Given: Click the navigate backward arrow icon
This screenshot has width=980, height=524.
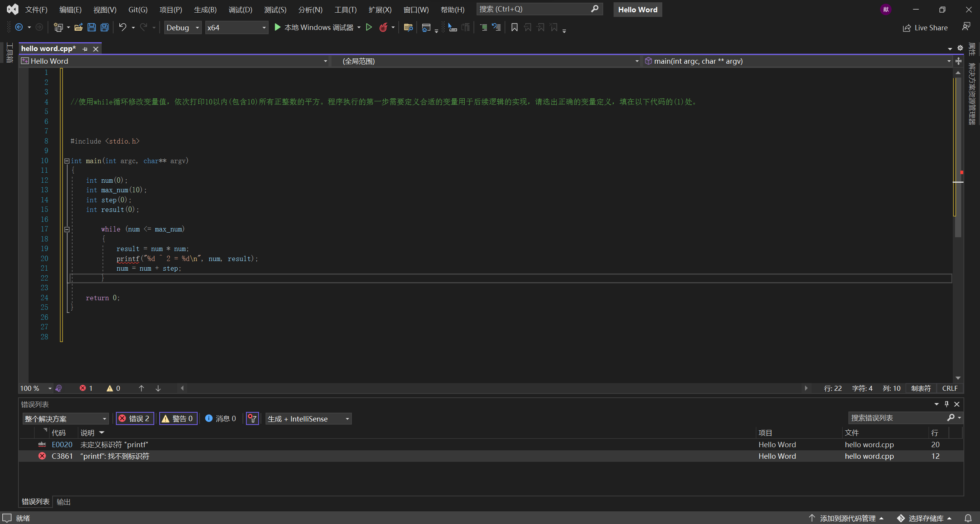Looking at the screenshot, I should point(19,27).
